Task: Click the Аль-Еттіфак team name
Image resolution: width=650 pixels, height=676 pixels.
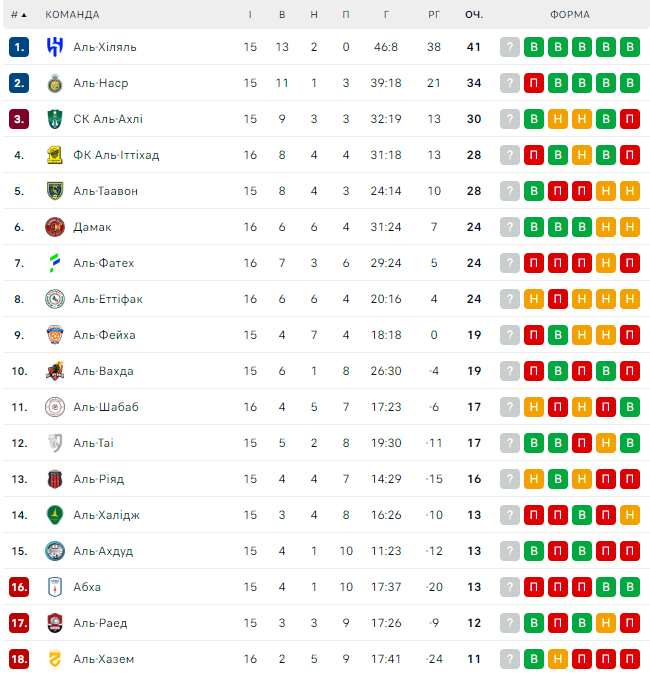Action: 108,299
